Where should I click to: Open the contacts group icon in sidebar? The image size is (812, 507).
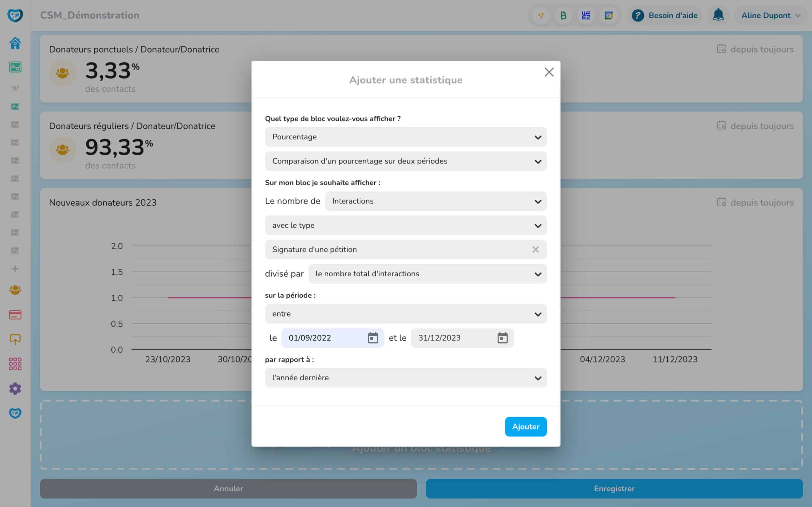[x=15, y=290]
